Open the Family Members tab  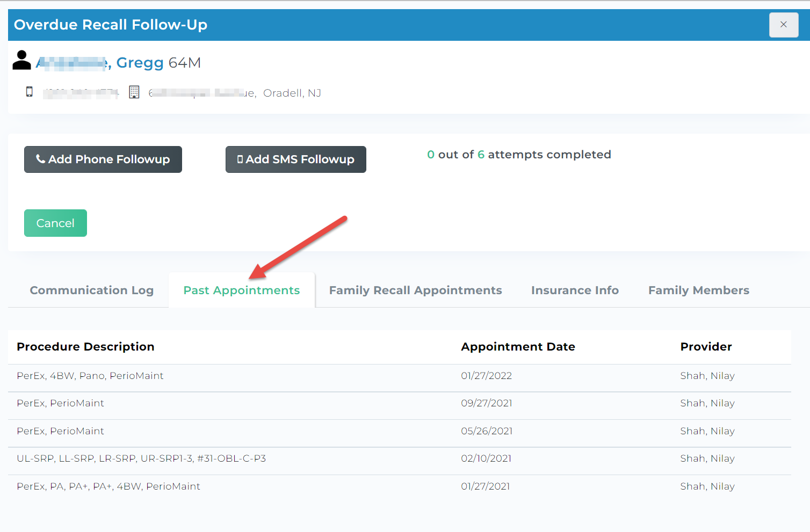(698, 290)
